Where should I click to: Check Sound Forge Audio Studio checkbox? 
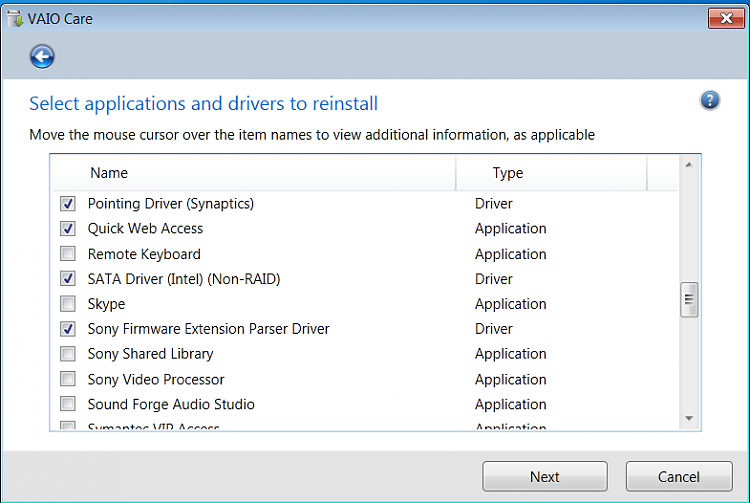point(68,404)
